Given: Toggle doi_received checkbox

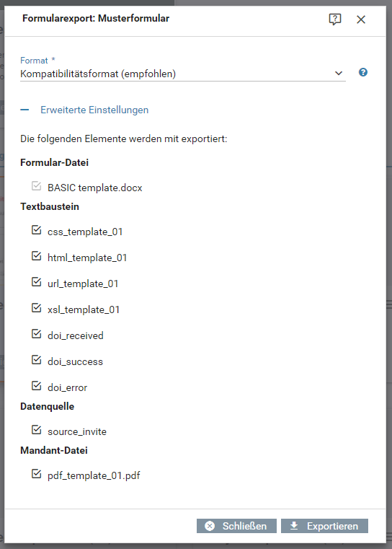Looking at the screenshot, I should click(x=36, y=333).
